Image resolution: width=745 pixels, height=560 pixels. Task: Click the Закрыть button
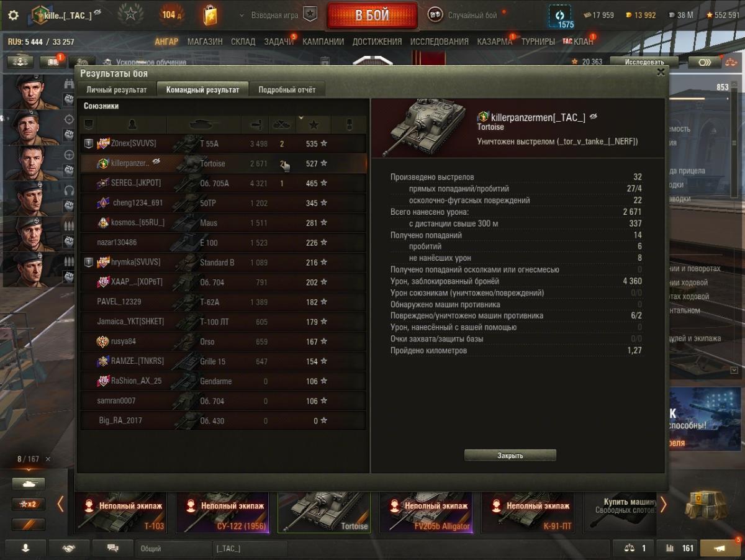tap(510, 456)
